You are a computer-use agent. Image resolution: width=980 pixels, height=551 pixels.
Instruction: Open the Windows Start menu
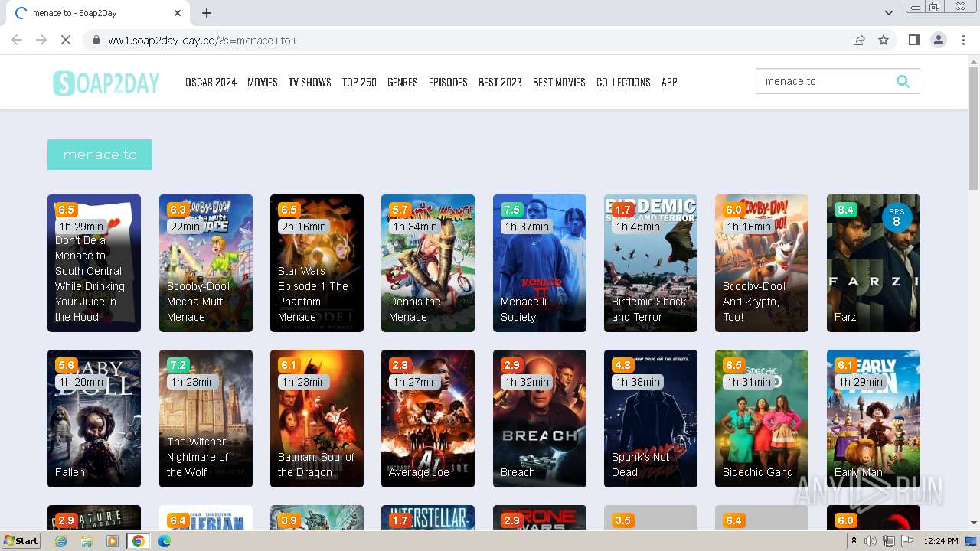point(21,541)
